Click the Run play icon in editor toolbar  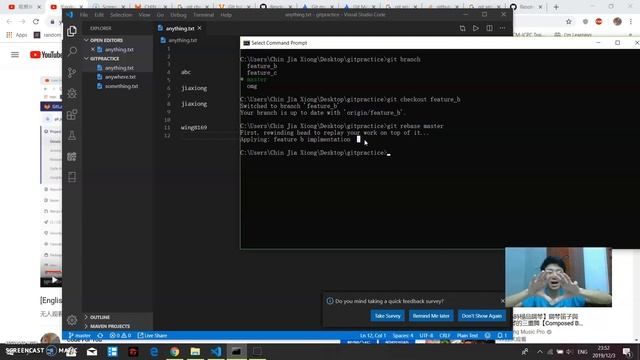coord(476,28)
